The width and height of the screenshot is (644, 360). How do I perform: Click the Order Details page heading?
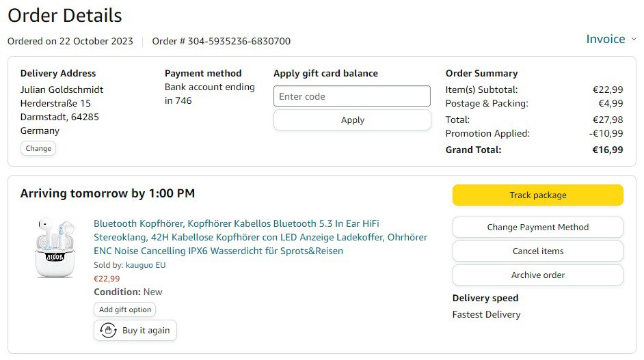tap(65, 15)
